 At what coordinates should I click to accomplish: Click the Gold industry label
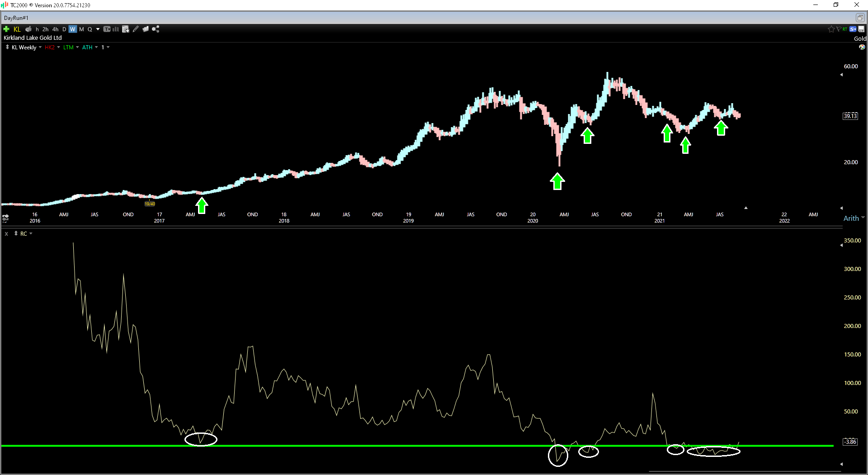coord(860,38)
